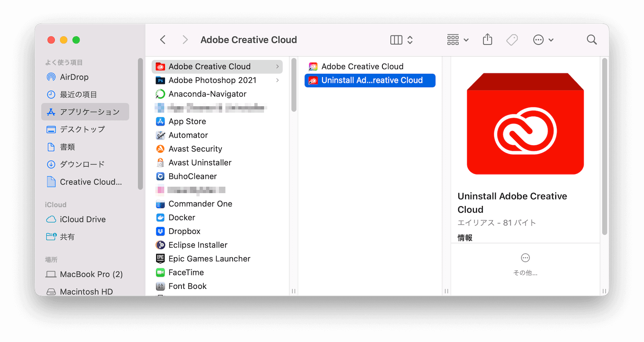This screenshot has height=342, width=644.
Task: Go back with the left chevron
Action: 163,39
